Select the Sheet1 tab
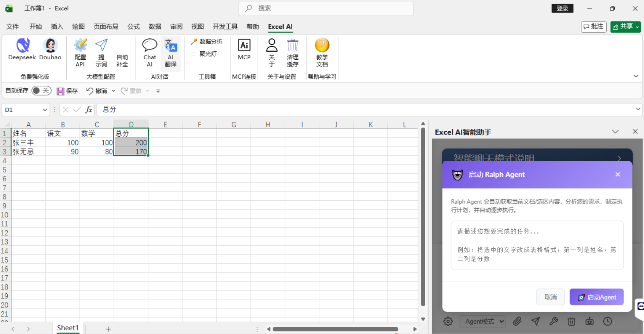The width and height of the screenshot is (644, 334). (x=67, y=328)
